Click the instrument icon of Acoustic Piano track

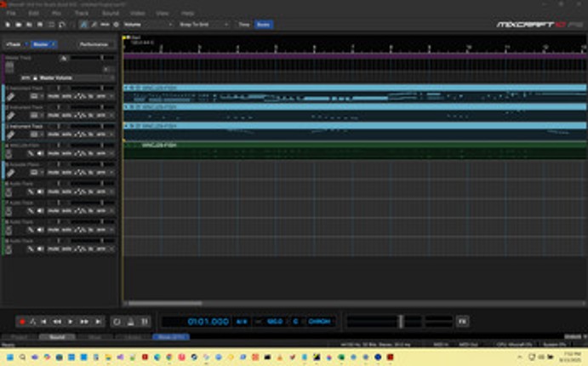(10, 173)
